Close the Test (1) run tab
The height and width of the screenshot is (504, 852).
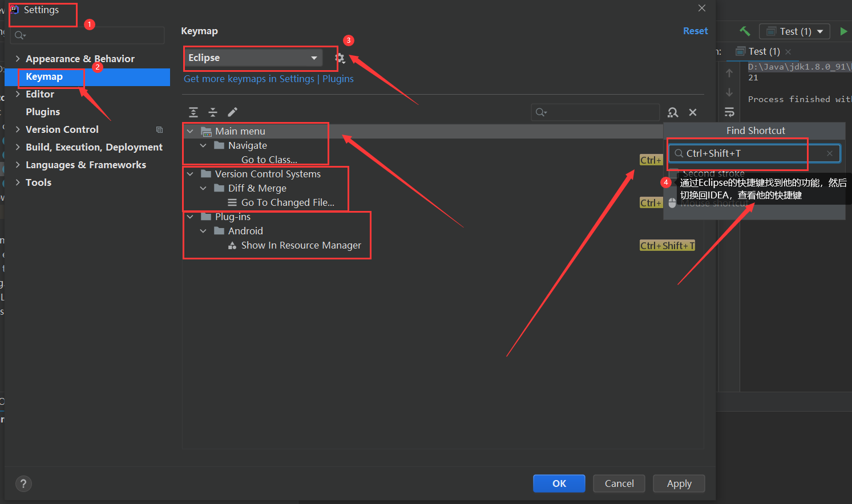(x=788, y=52)
